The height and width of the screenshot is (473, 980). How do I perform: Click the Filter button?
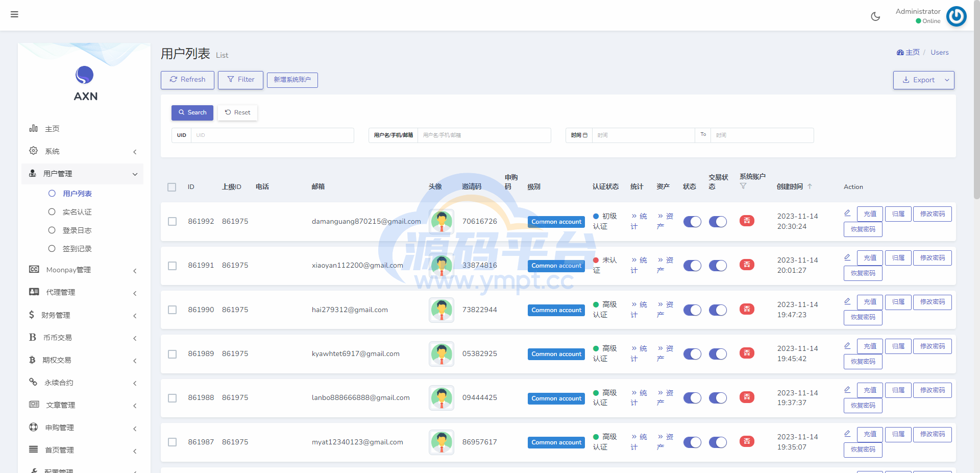[240, 80]
